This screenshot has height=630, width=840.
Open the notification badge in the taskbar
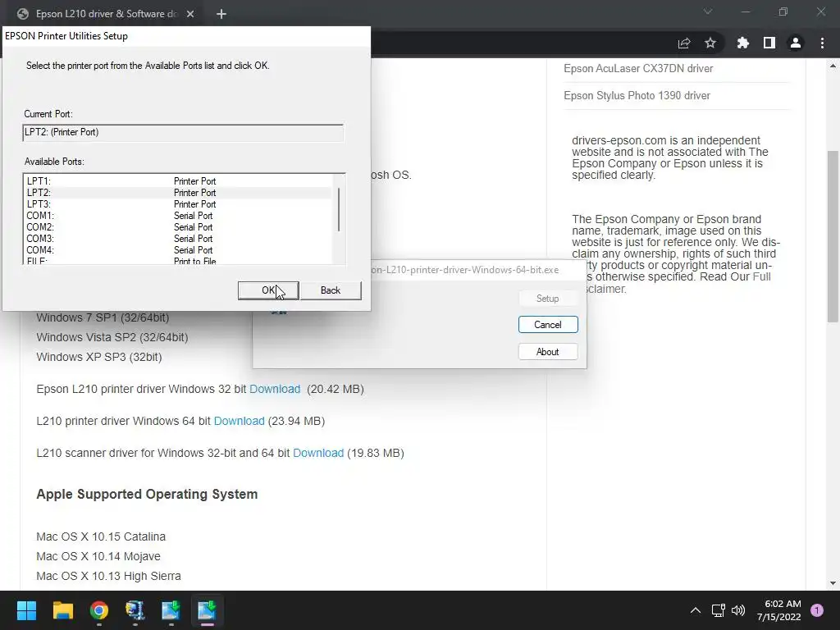pyautogui.click(x=817, y=610)
